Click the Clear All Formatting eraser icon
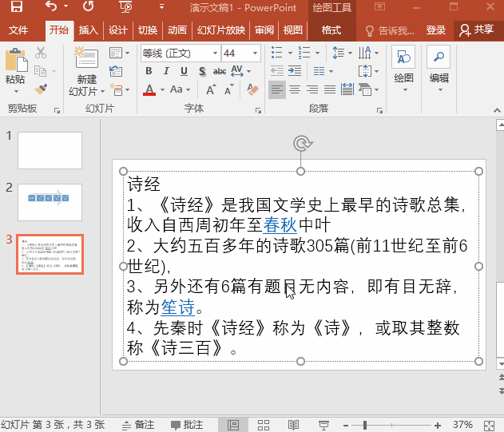This screenshot has height=432, width=504. click(254, 89)
